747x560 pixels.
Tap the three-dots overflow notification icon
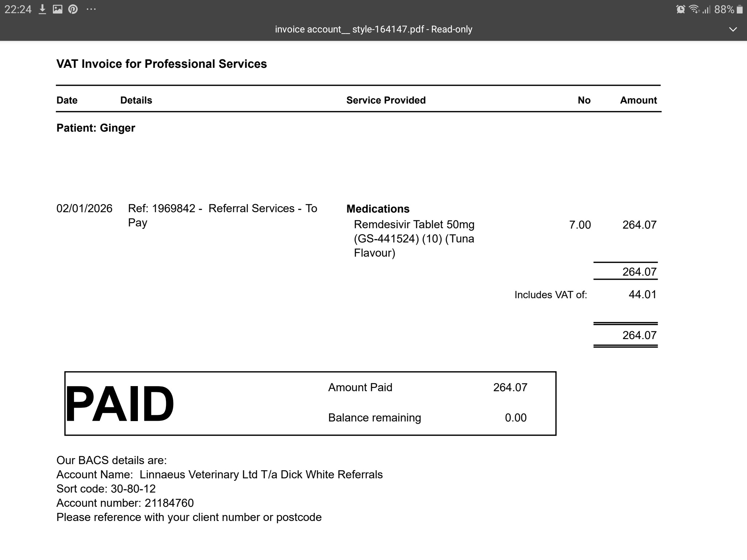pos(91,9)
